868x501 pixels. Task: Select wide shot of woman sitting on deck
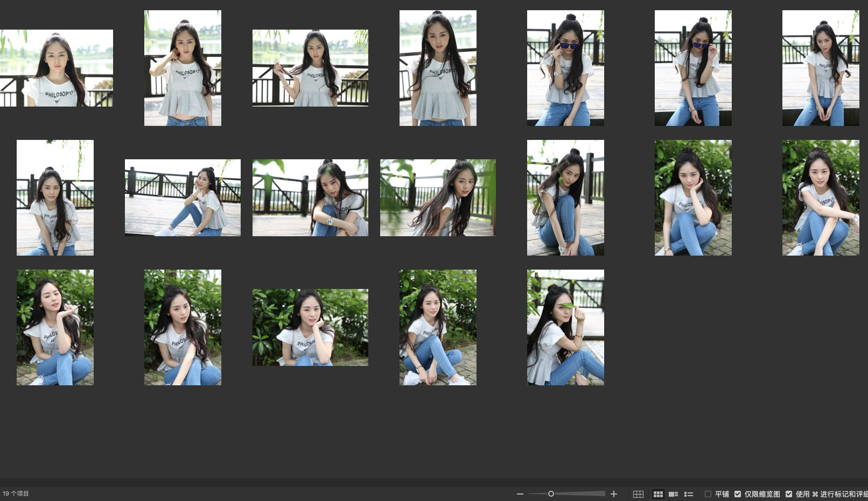(x=183, y=197)
